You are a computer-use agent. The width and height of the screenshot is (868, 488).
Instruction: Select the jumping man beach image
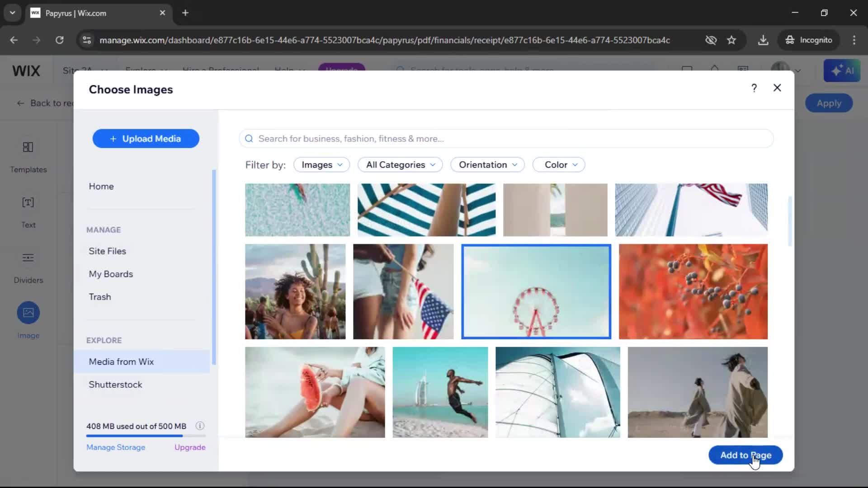440,392
